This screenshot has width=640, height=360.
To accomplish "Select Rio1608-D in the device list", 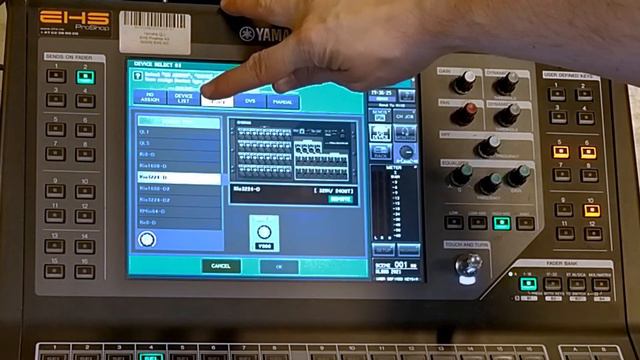I will [x=180, y=166].
